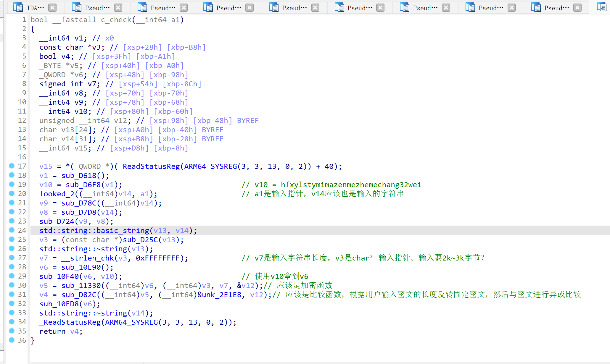Click looked_2 function name on line 20

click(x=57, y=194)
